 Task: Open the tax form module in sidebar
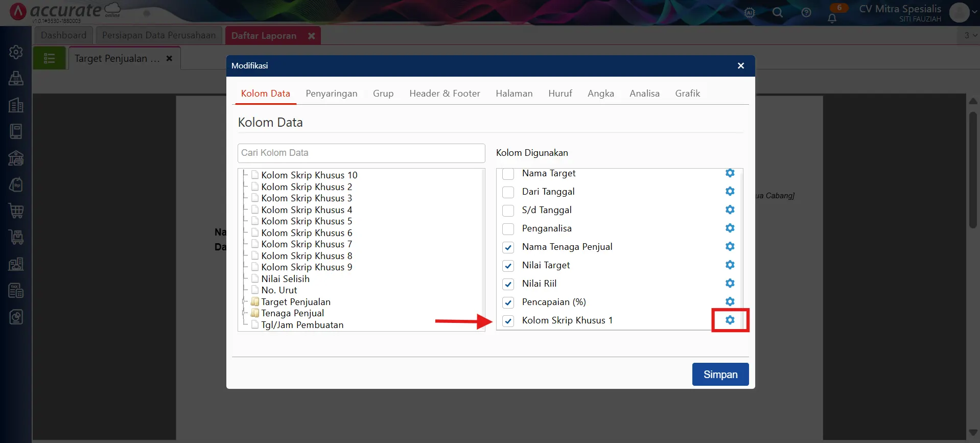point(16,290)
